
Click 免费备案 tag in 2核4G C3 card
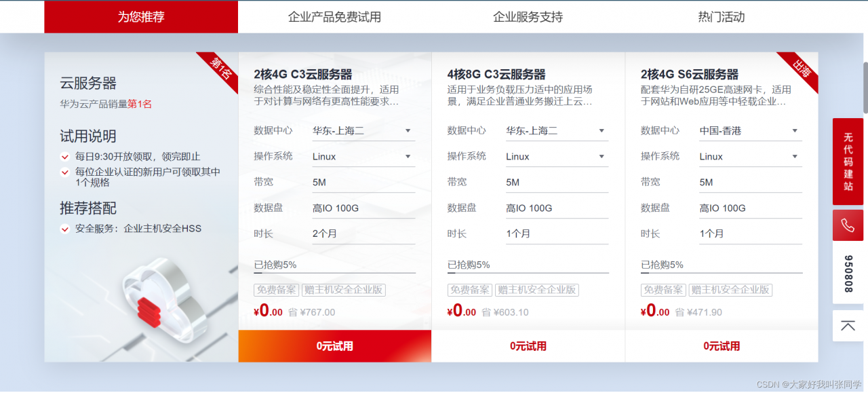point(277,290)
